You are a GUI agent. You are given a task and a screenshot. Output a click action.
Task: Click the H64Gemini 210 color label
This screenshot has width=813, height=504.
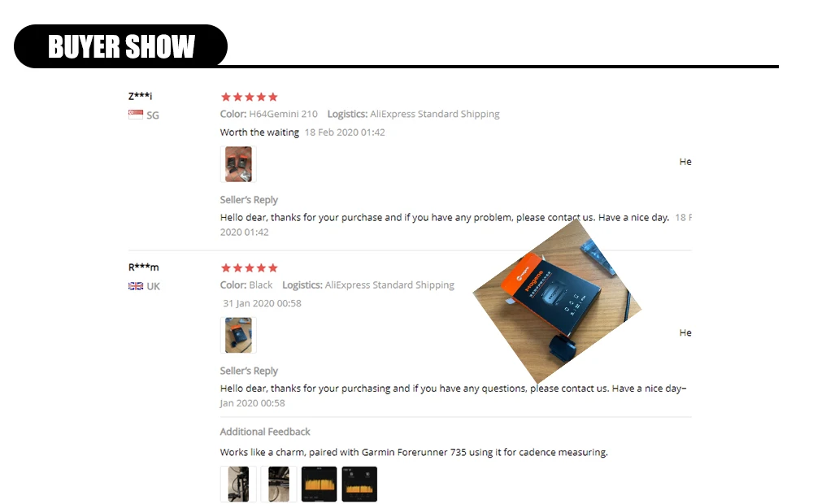tap(283, 114)
